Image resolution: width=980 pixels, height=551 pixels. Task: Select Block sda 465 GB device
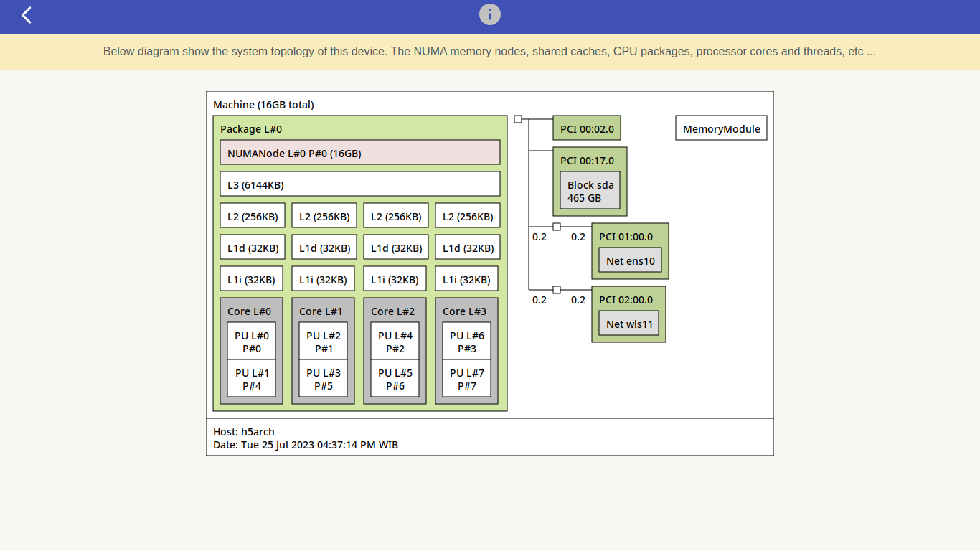[x=590, y=191]
